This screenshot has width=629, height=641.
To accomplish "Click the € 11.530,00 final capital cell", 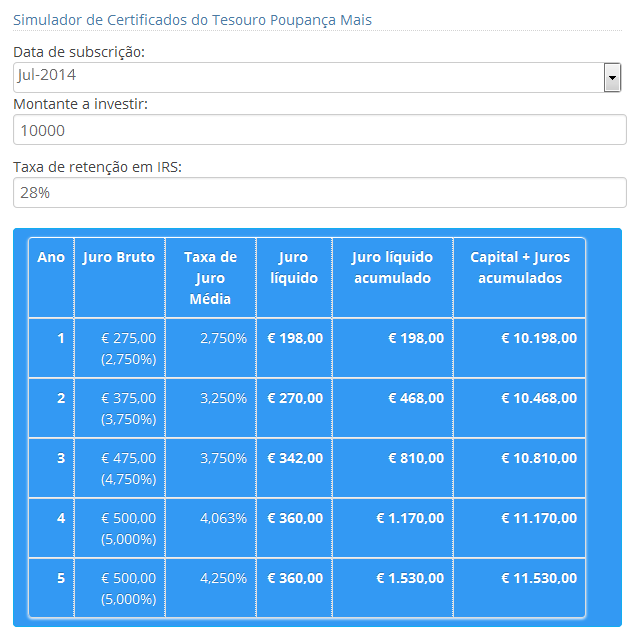I will tap(539, 578).
